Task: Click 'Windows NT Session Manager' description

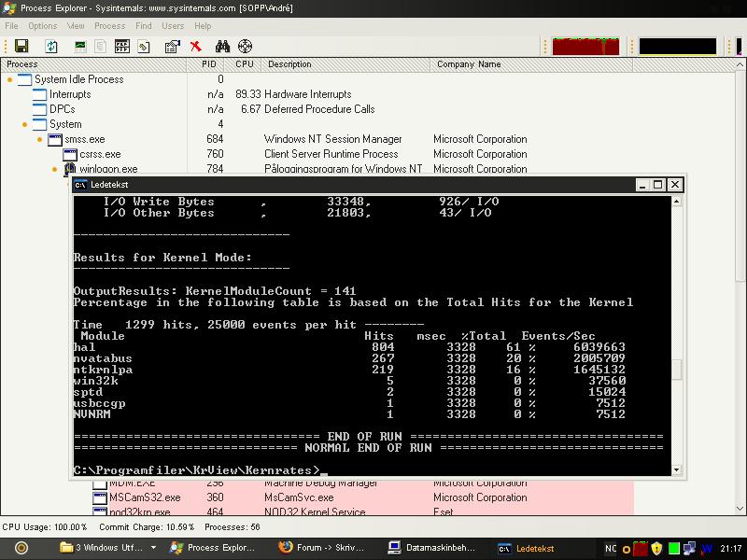Action: click(332, 139)
